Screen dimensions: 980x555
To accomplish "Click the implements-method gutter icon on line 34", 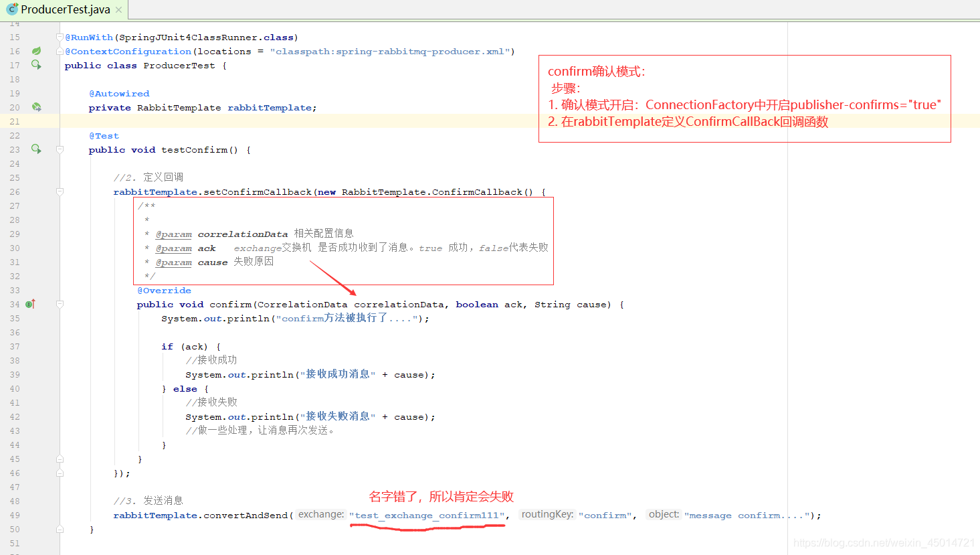I will point(30,304).
